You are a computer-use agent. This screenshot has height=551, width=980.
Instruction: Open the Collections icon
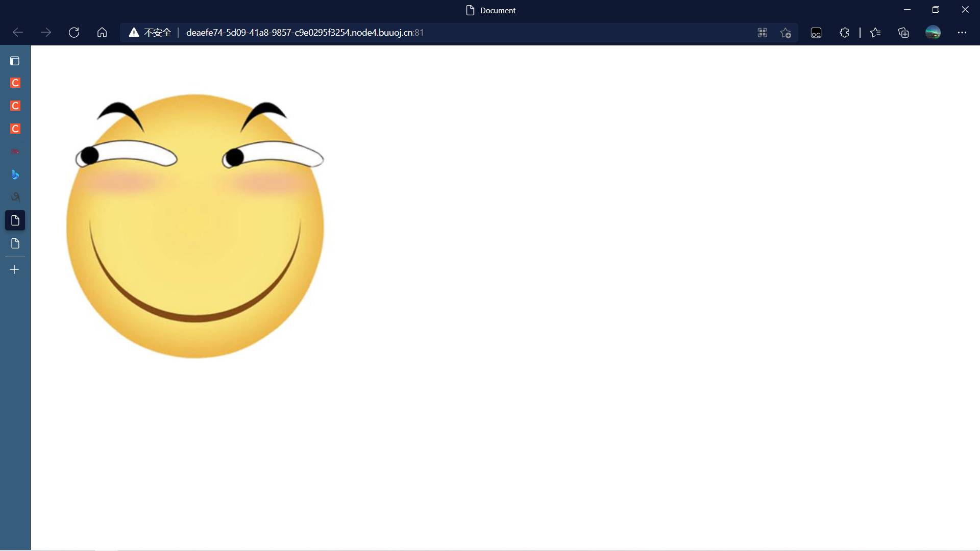tap(903, 33)
